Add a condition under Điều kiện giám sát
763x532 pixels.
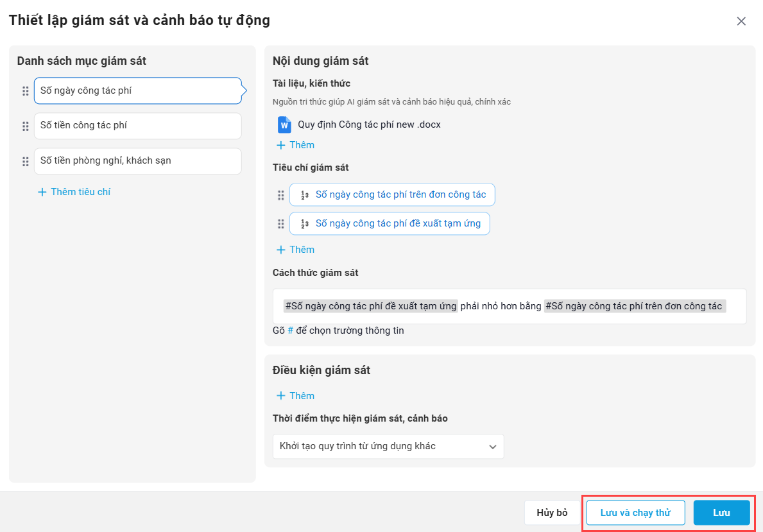click(x=295, y=396)
